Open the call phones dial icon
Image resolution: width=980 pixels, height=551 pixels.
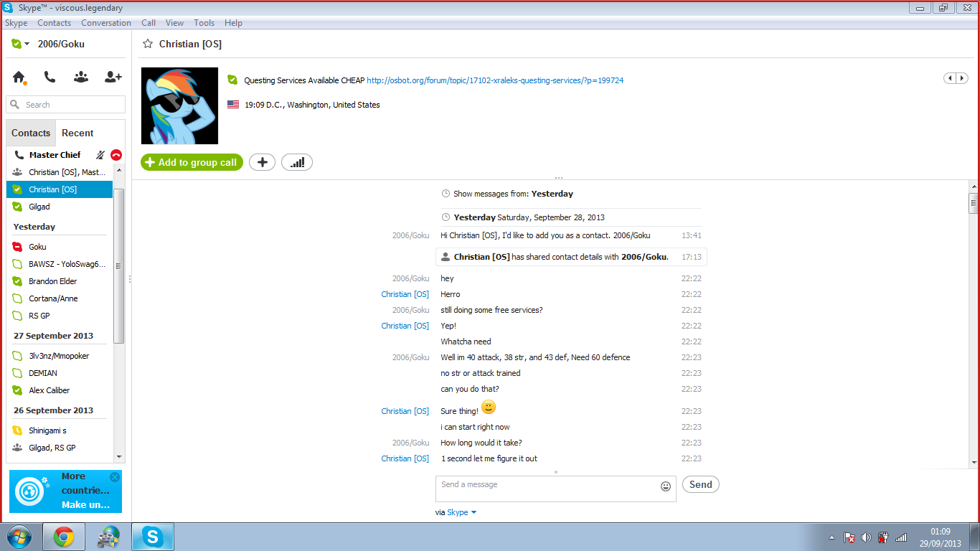[x=50, y=77]
